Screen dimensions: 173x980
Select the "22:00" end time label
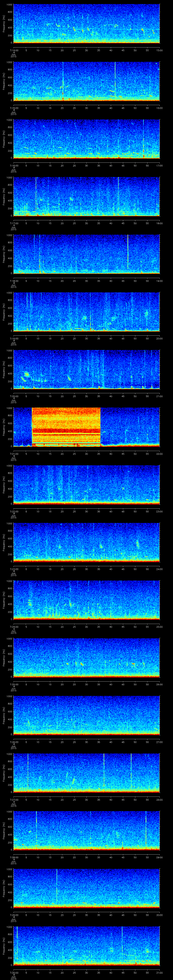tap(159, 454)
